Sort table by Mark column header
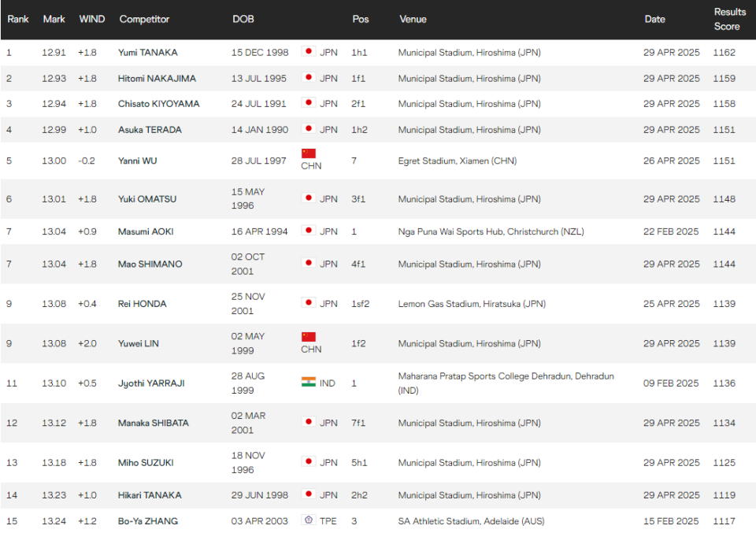Viewport: 756px width, 533px height. (x=54, y=20)
